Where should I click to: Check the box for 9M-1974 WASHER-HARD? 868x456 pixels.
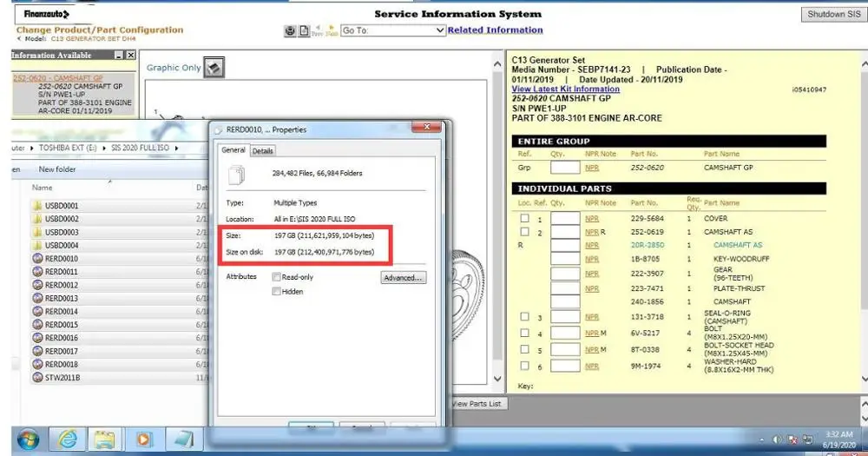click(524, 366)
